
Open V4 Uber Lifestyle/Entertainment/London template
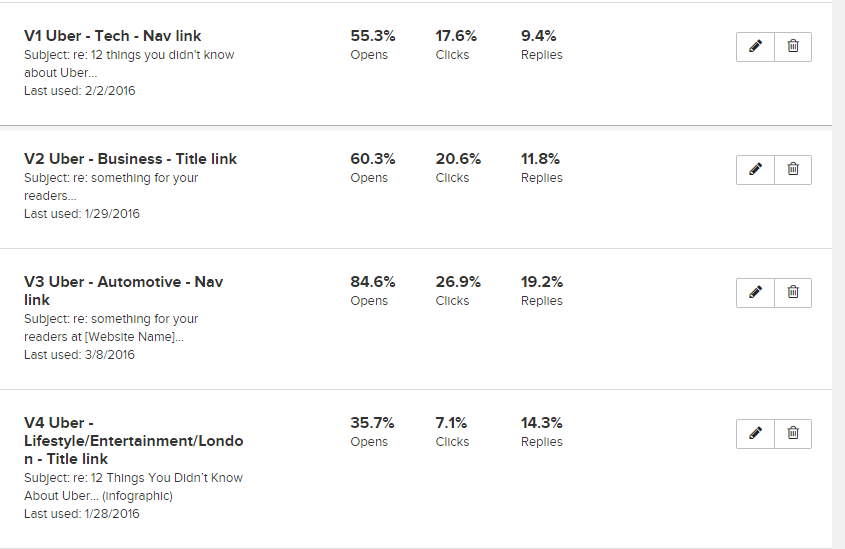pyautogui.click(x=133, y=441)
